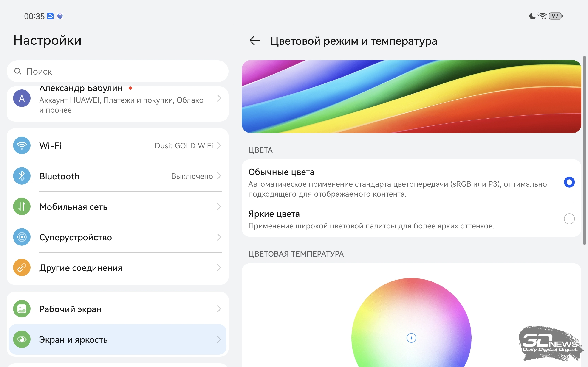Open the Wi-Fi icon settings
This screenshot has width=588, height=367.
(22, 146)
